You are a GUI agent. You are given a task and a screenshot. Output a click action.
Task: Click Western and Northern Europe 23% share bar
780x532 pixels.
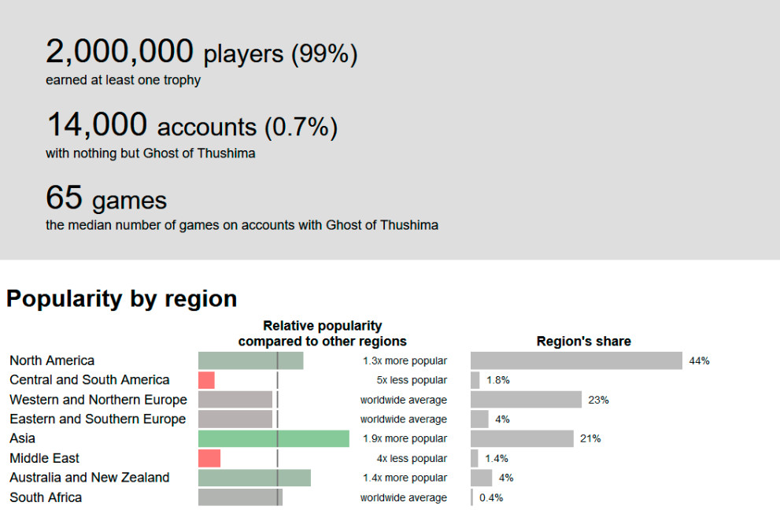527,400
